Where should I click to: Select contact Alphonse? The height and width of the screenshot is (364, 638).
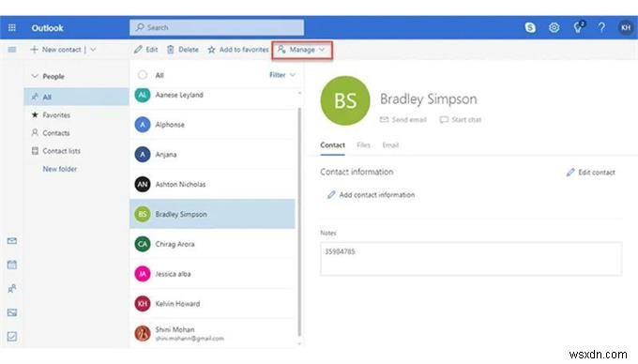tap(212, 125)
